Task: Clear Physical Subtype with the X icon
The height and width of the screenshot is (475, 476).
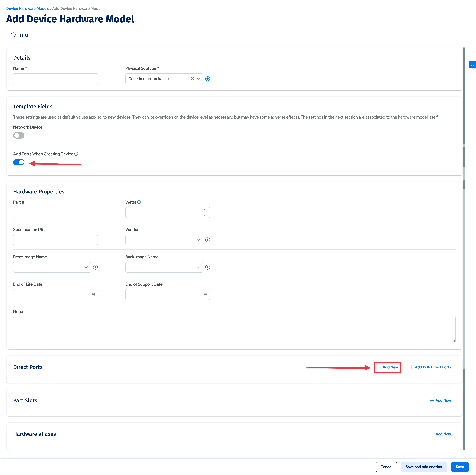Action: click(192, 79)
